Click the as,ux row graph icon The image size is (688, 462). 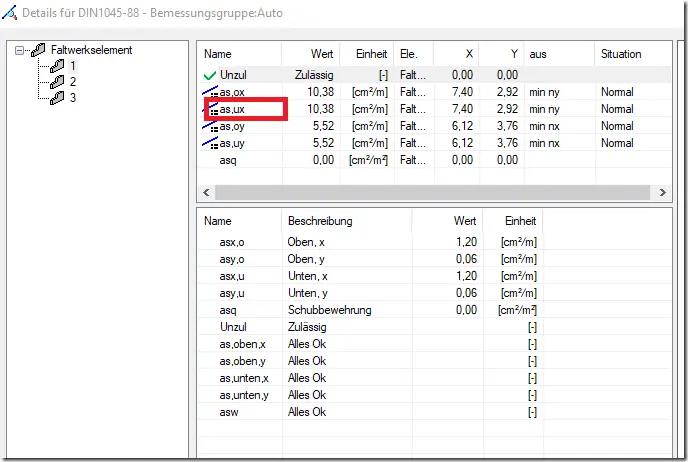210,109
